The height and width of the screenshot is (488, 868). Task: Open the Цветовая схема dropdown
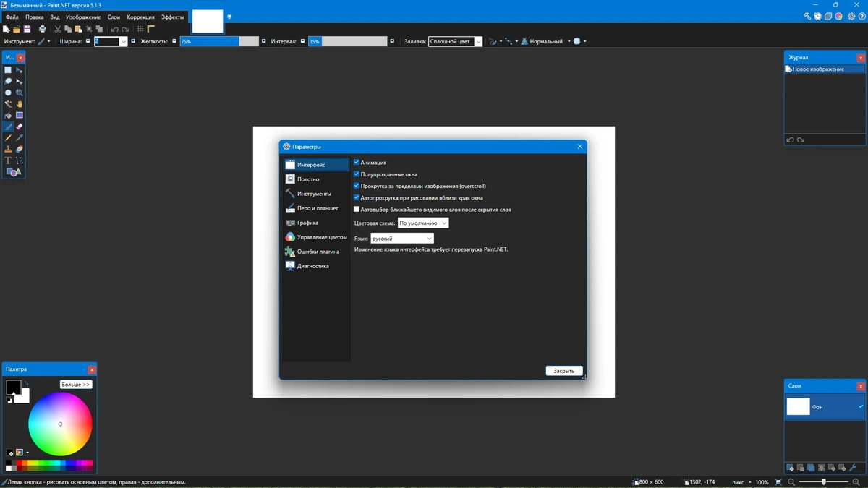423,223
